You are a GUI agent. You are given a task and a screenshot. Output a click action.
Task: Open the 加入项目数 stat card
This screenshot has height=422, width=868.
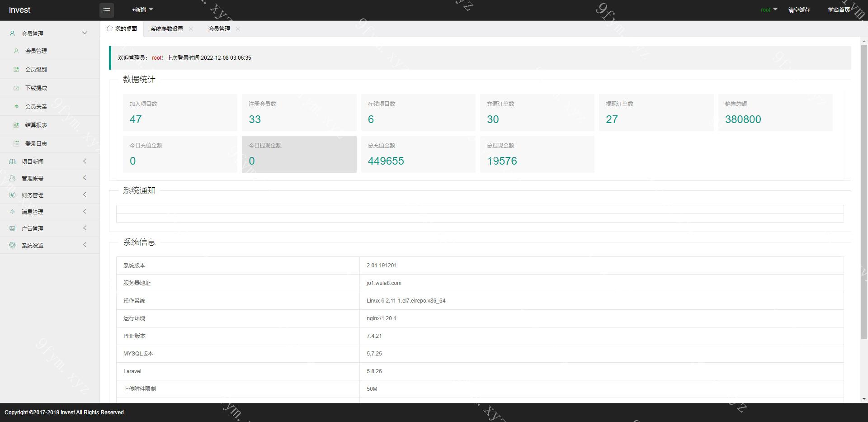tap(180, 113)
